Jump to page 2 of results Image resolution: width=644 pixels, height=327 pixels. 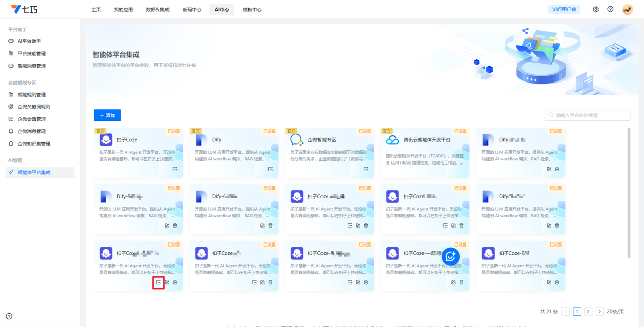588,312
